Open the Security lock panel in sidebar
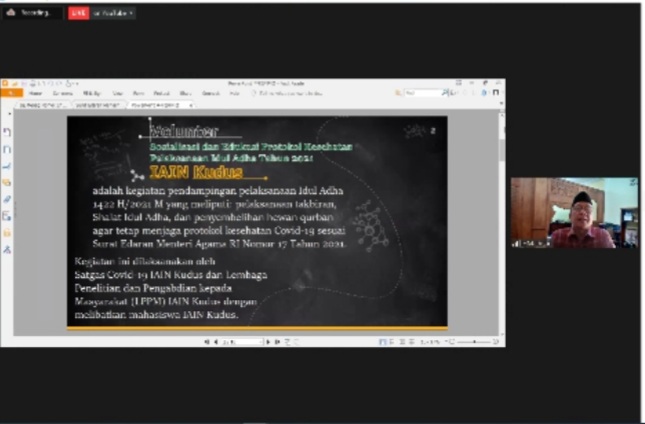Screen dimensions: 645x424 [x=7, y=233]
